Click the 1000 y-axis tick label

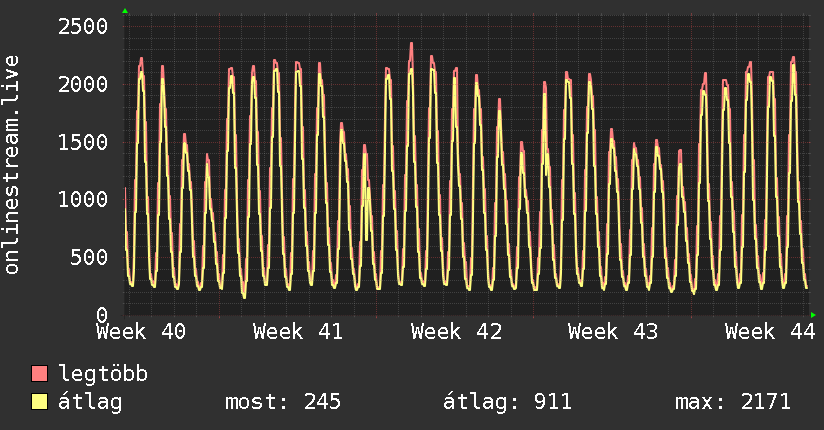coord(83,199)
